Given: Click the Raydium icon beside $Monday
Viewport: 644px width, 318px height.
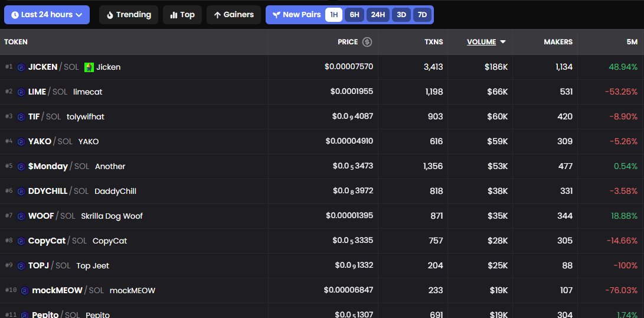Looking at the screenshot, I should coord(21,167).
